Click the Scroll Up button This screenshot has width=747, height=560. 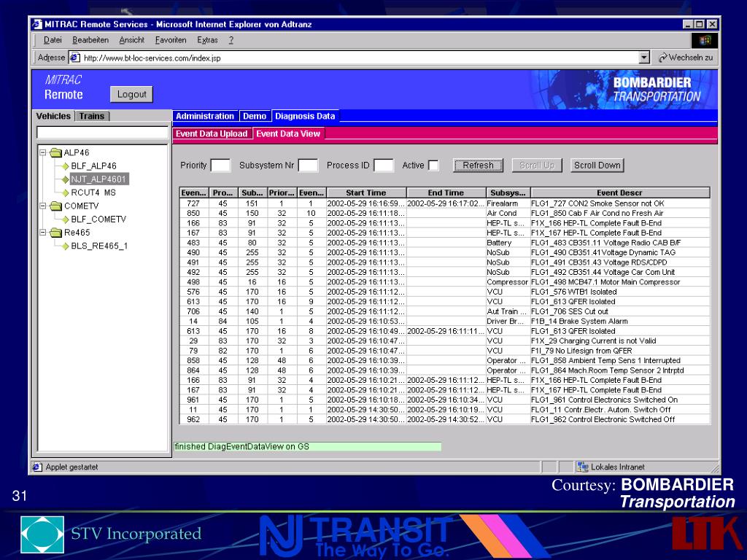coord(537,166)
